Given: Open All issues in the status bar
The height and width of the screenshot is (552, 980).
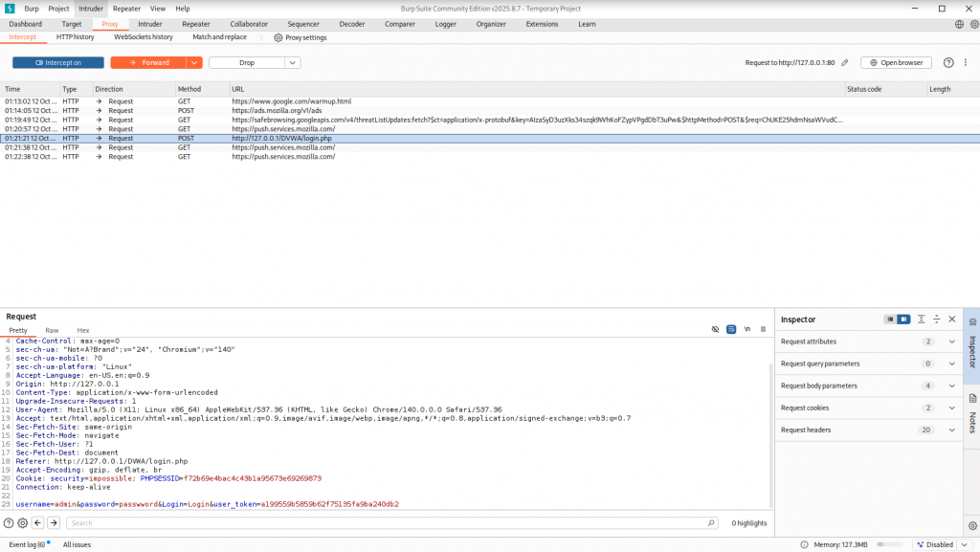Looking at the screenshot, I should (x=77, y=545).
